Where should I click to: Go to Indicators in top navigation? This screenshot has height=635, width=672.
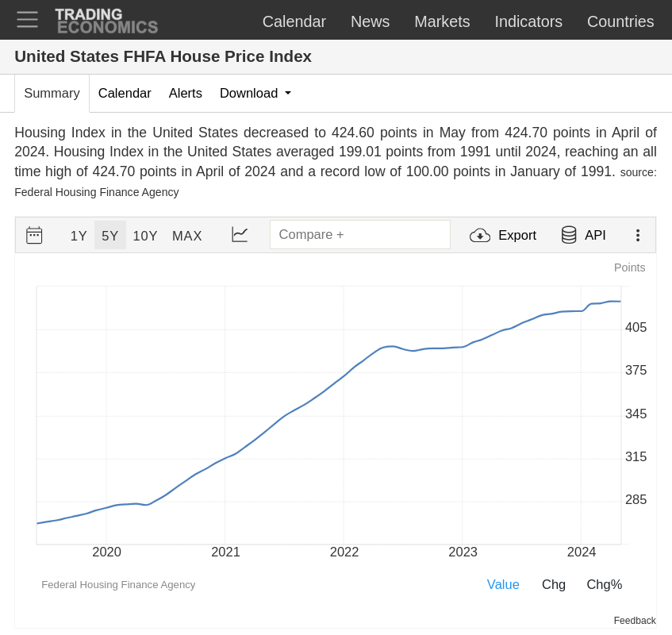pos(528,21)
